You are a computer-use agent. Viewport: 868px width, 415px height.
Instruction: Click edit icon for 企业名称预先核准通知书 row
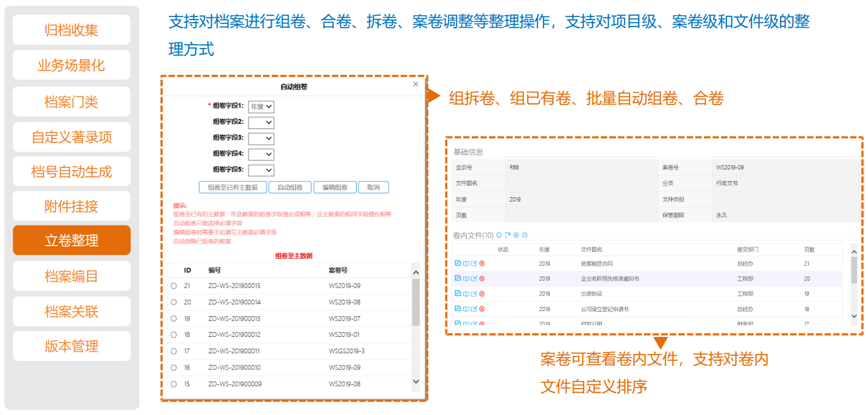coord(474,278)
